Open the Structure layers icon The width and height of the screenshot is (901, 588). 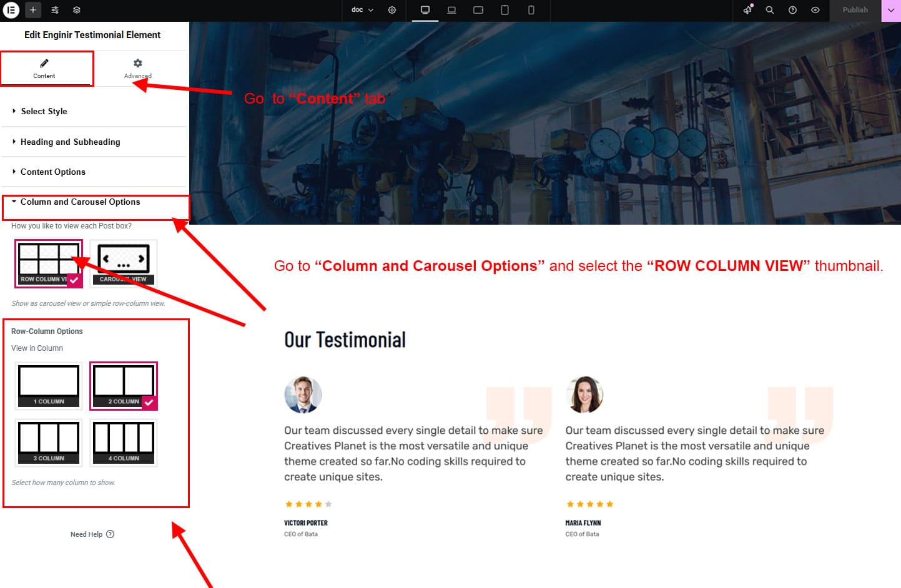[76, 10]
